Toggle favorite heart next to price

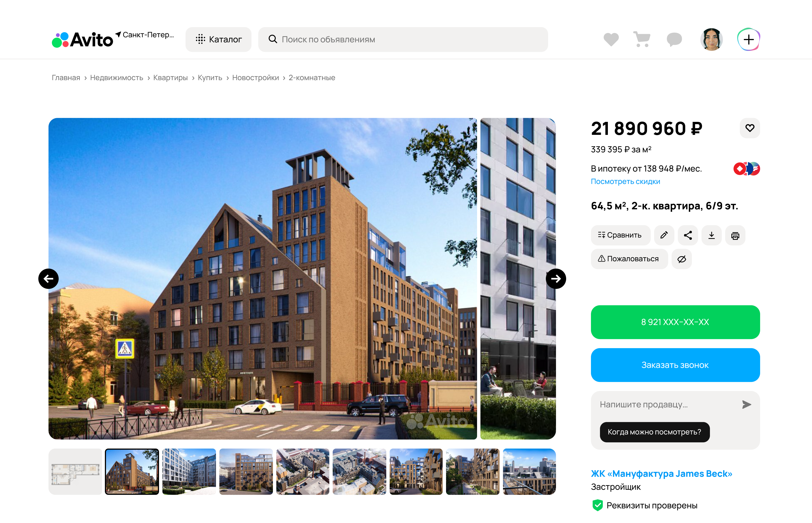point(750,128)
